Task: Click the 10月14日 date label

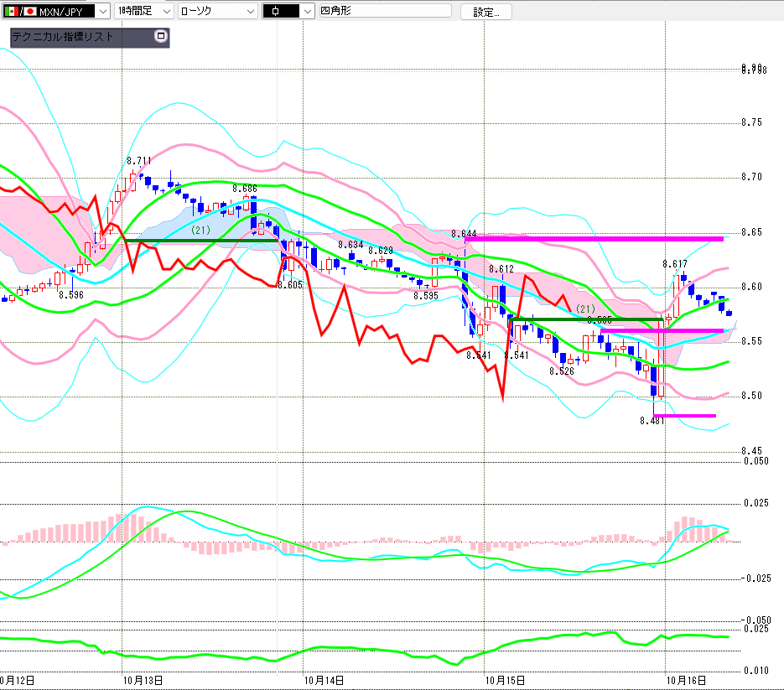Action: coord(324,680)
